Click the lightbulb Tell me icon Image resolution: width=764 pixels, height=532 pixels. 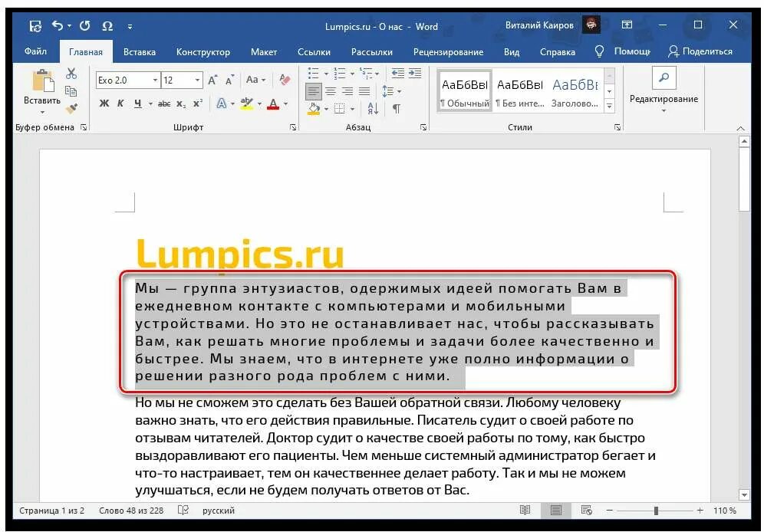[x=599, y=51]
